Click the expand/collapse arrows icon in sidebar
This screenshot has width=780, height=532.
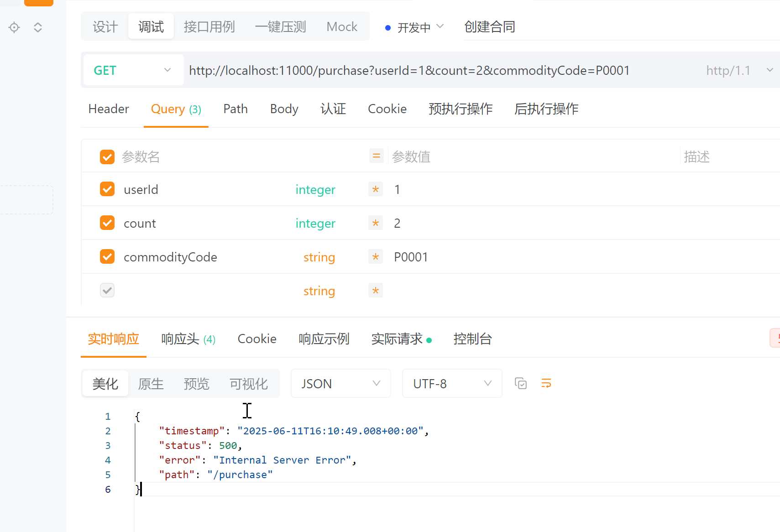38,27
